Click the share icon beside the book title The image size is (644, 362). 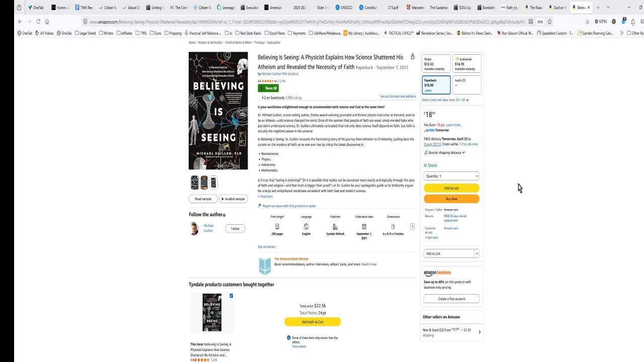pos(413,57)
